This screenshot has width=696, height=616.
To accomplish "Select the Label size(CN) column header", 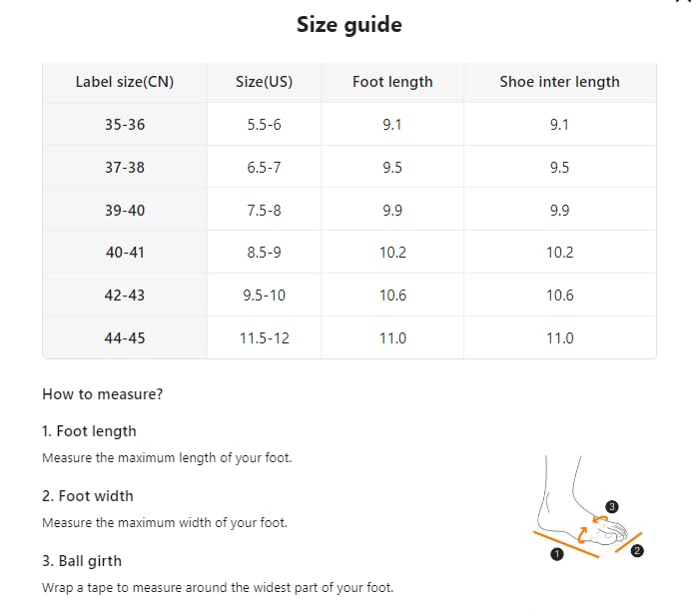I will 125,82.
